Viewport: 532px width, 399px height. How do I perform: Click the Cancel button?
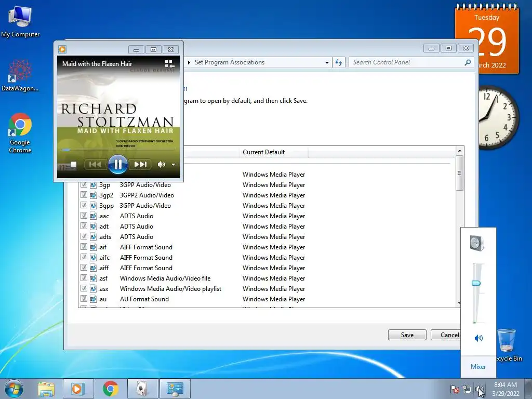[446, 335]
